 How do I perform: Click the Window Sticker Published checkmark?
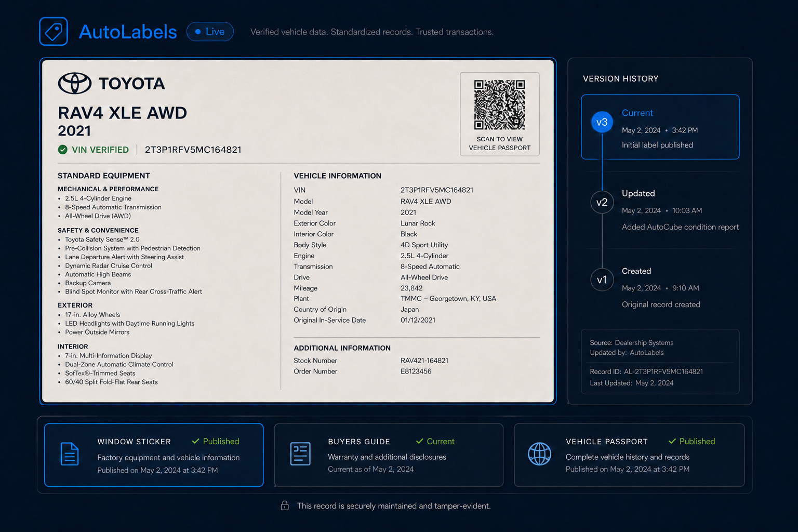(195, 441)
